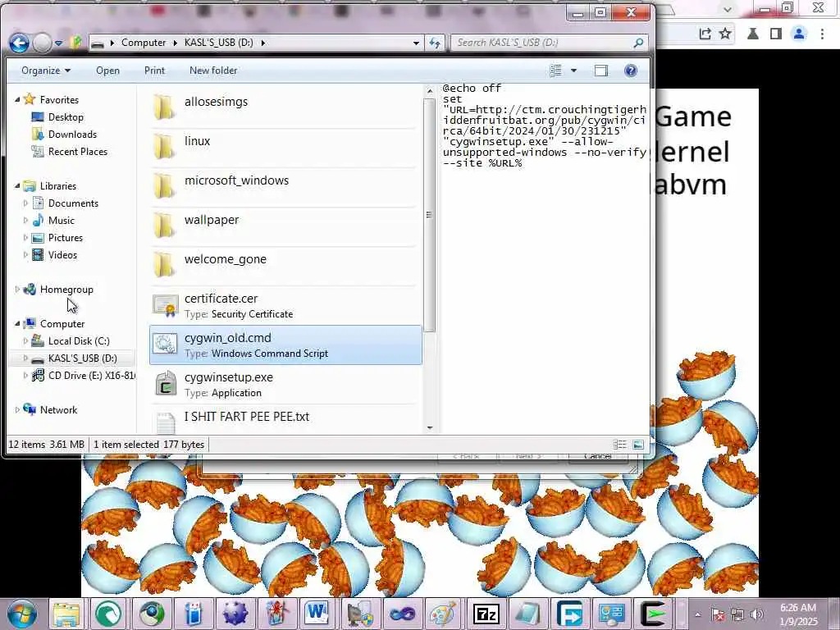840x630 pixels.
Task: Open Windows Explorer from the taskbar
Action: tap(66, 614)
